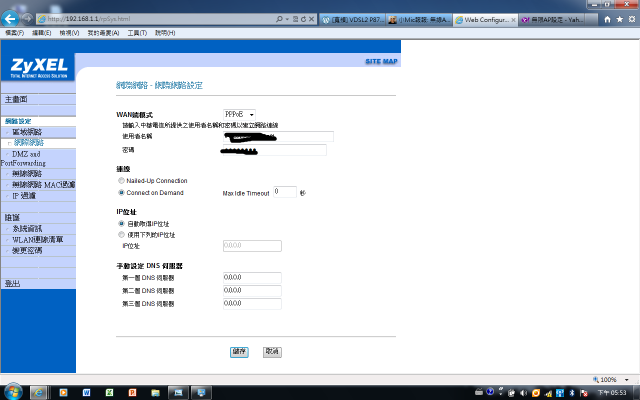Viewport: 640px width, 400px height.
Task: Stop loading with the address bar X icon
Action: [x=311, y=19]
